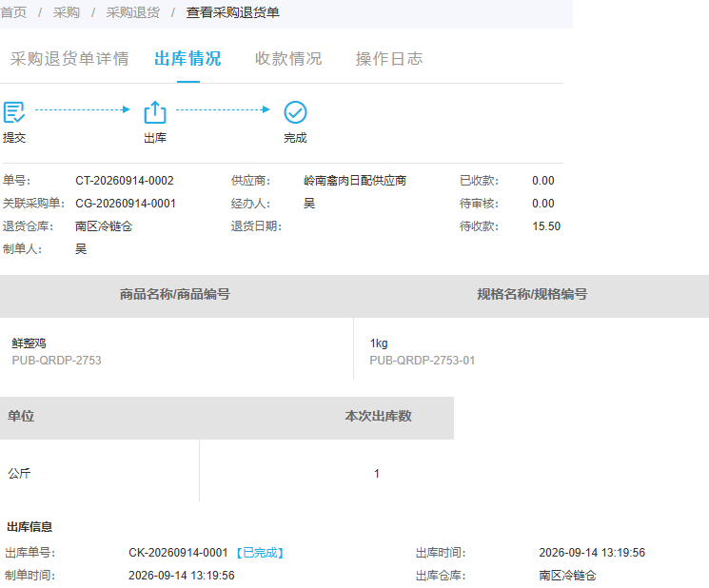The image size is (709, 588).
Task: Click the 完成 checkmark step icon
Action: [x=295, y=112]
